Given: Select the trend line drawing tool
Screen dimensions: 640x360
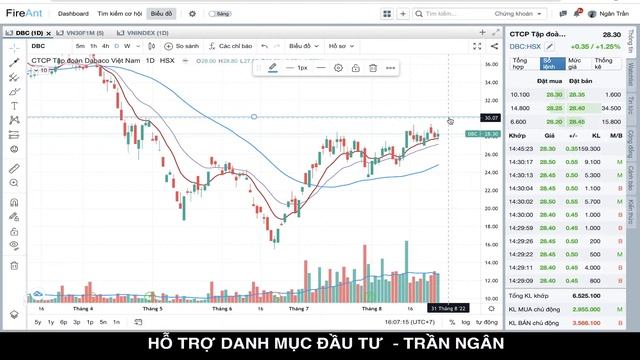Looking at the screenshot, I should (14, 62).
